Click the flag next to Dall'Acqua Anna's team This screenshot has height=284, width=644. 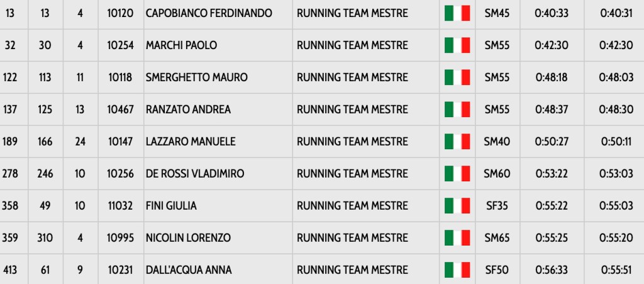457,270
